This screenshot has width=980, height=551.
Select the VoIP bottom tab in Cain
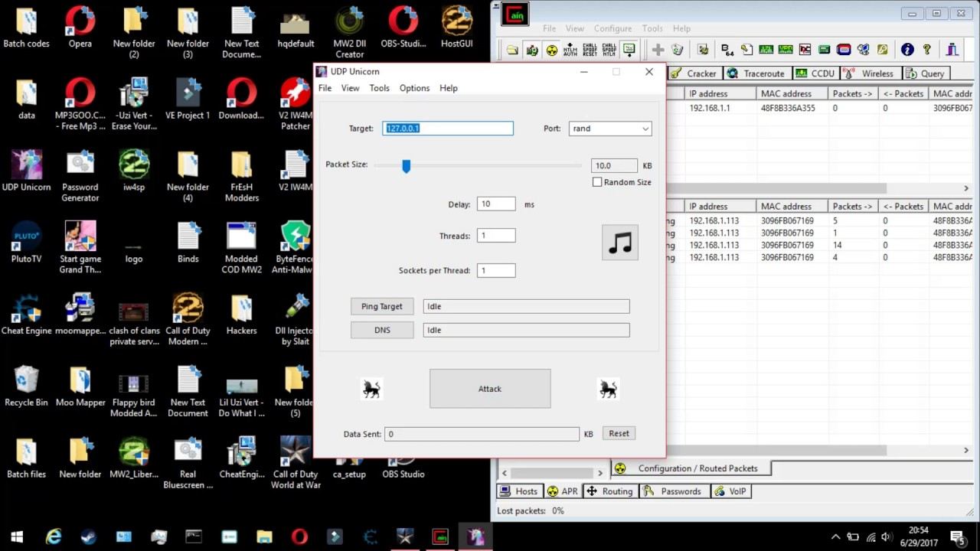pos(730,491)
